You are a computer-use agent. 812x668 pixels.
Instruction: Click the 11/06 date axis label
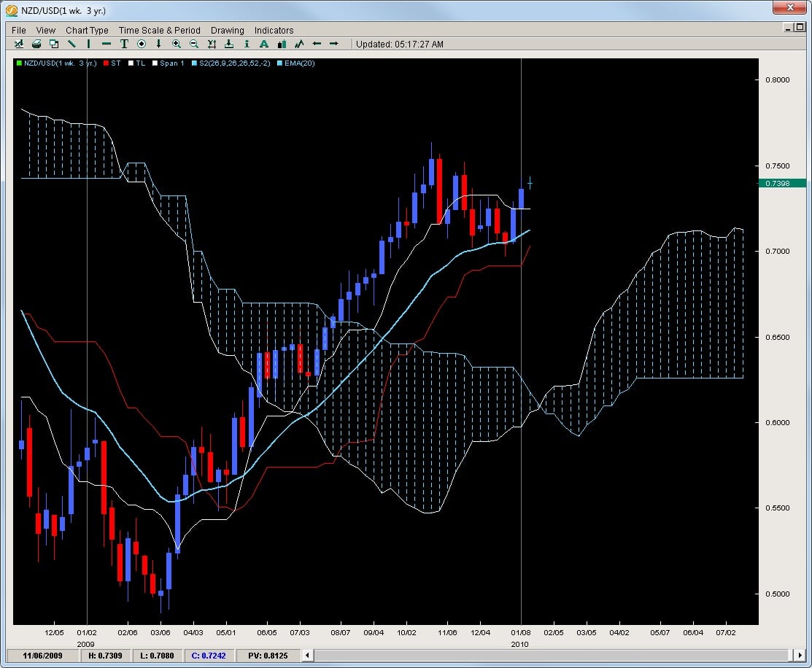coord(447,632)
